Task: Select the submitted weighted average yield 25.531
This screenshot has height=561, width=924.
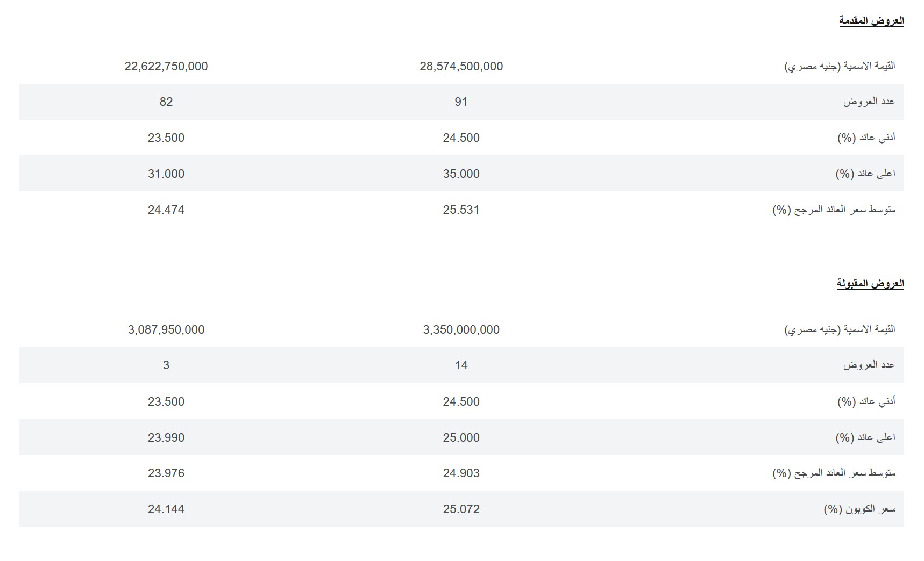Action: point(461,210)
